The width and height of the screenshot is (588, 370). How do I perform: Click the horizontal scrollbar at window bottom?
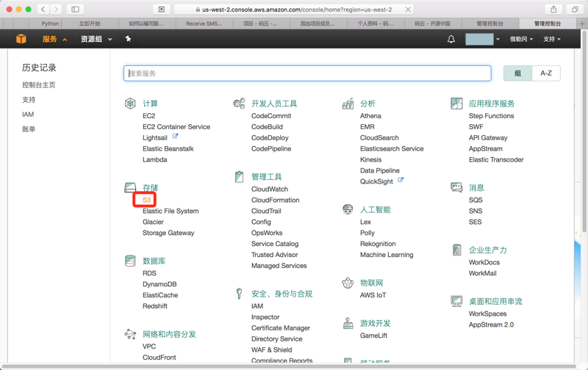(x=289, y=366)
